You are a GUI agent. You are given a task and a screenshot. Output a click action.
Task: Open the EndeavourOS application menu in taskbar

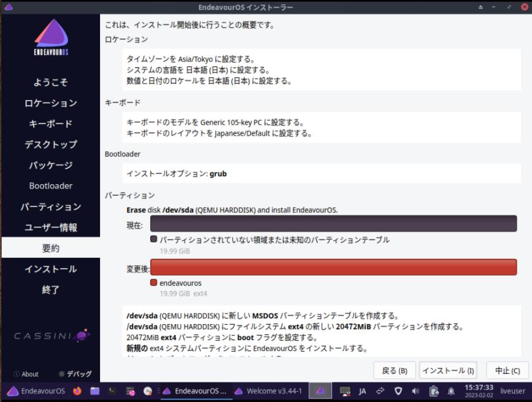point(36,391)
